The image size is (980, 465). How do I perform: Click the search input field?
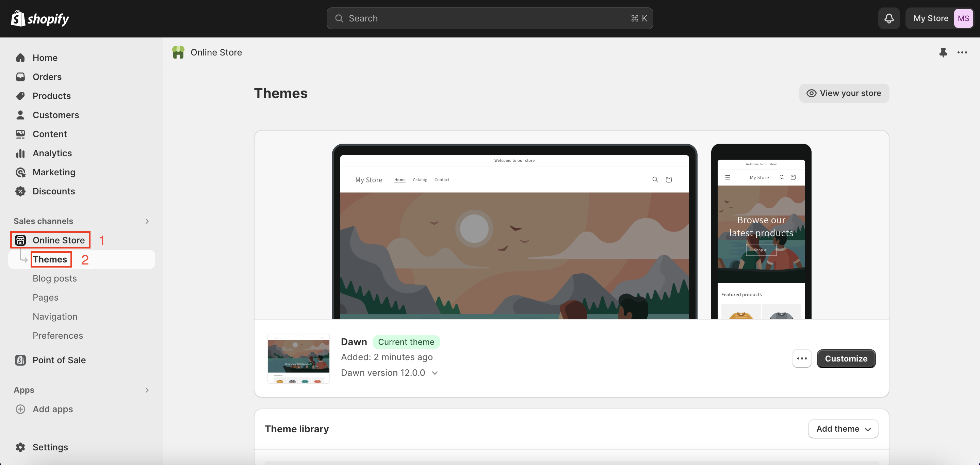(x=489, y=18)
